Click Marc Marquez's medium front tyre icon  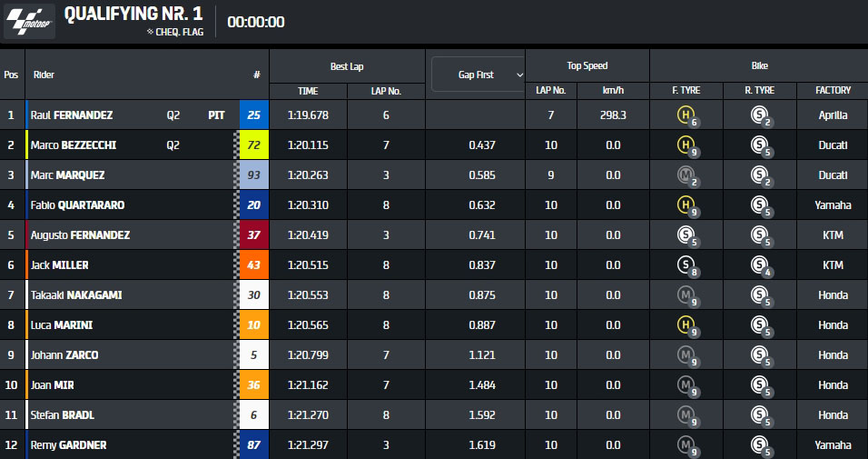coord(686,175)
